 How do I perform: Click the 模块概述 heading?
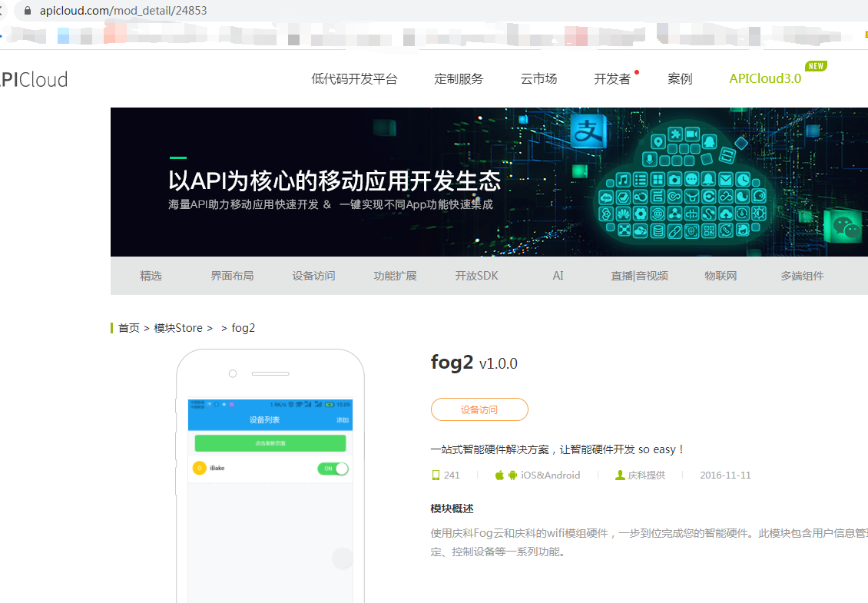(452, 509)
